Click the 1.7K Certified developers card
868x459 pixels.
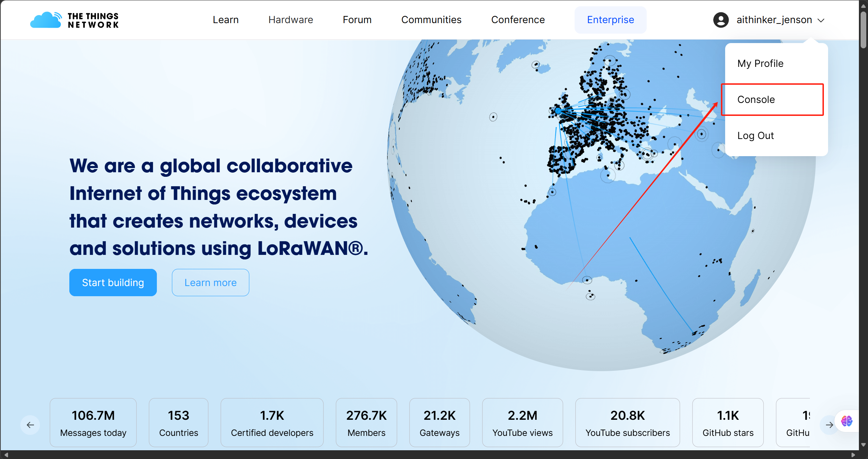pos(272,423)
